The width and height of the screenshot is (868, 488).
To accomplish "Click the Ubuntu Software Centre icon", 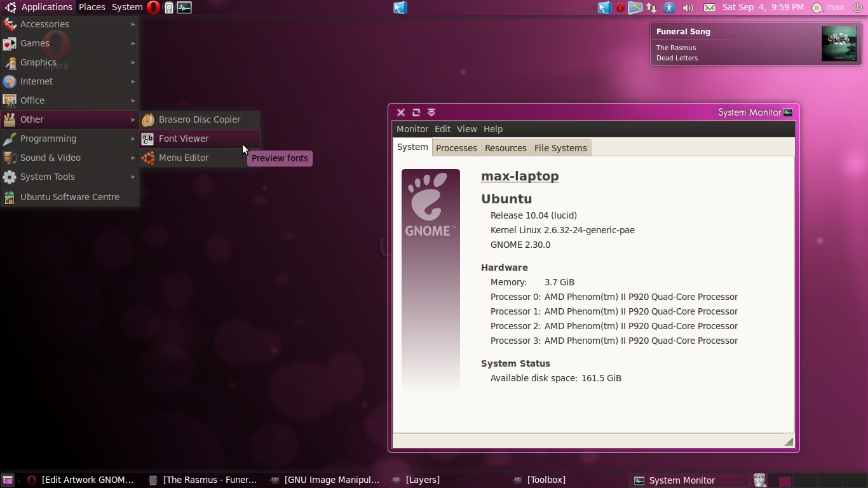I will (10, 197).
